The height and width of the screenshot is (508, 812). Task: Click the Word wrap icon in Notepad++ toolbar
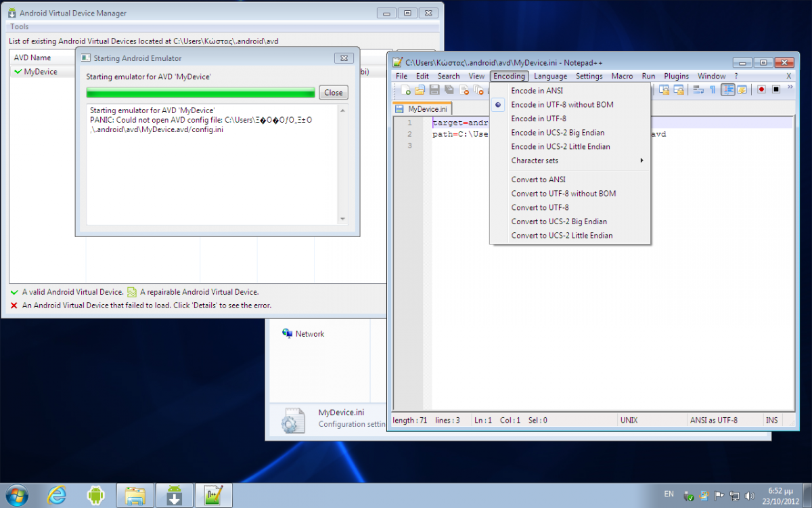click(x=698, y=89)
